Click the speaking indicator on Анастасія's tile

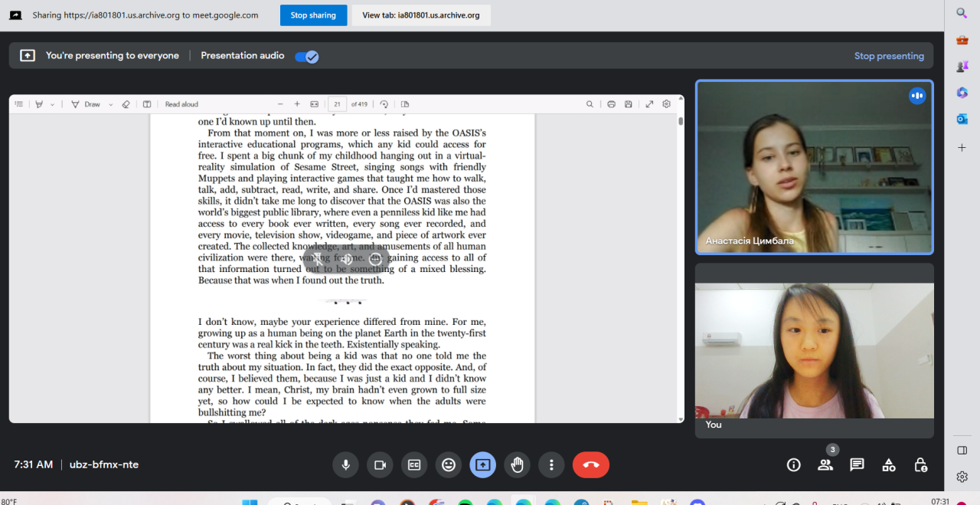pos(917,96)
